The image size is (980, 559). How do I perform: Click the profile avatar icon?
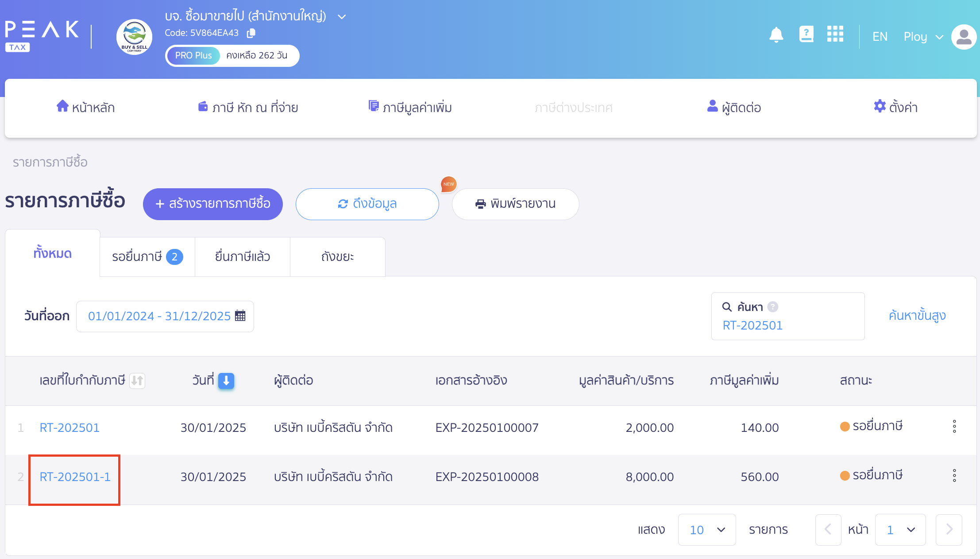(x=964, y=37)
